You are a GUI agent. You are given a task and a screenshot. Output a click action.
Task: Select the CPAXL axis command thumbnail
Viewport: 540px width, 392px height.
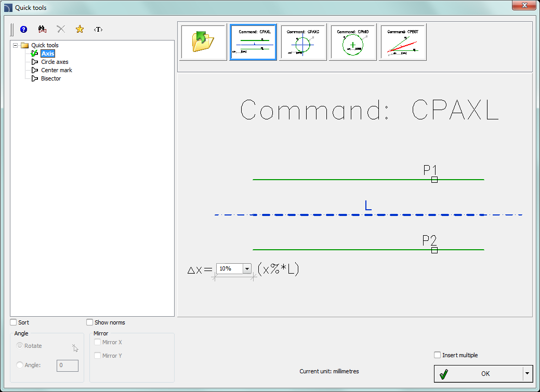click(x=253, y=42)
